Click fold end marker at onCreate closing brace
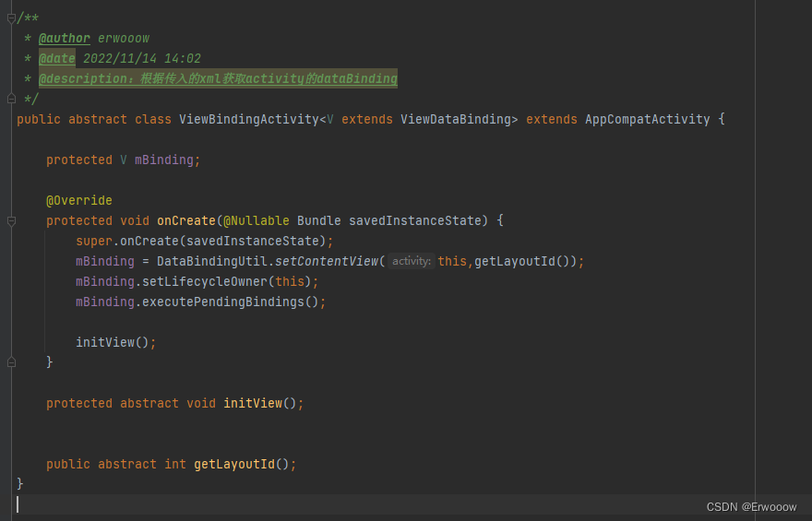The height and width of the screenshot is (521, 812). tap(11, 362)
